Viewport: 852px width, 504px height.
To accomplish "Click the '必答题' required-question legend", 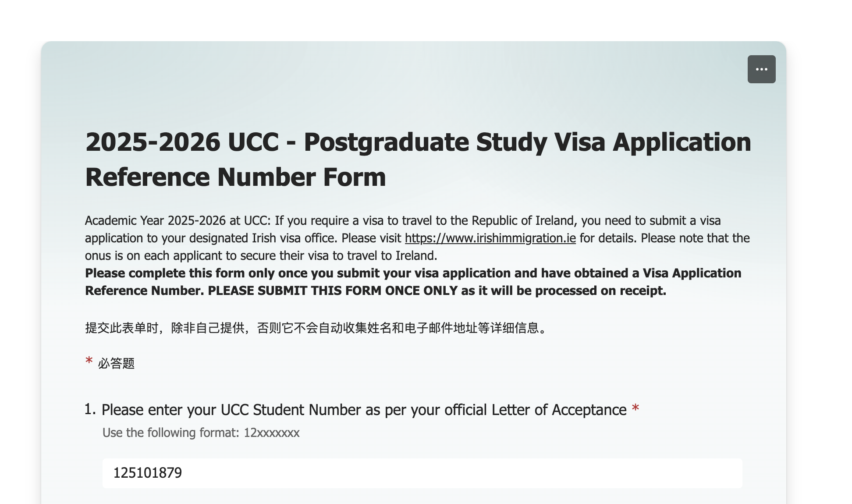I will (116, 363).
